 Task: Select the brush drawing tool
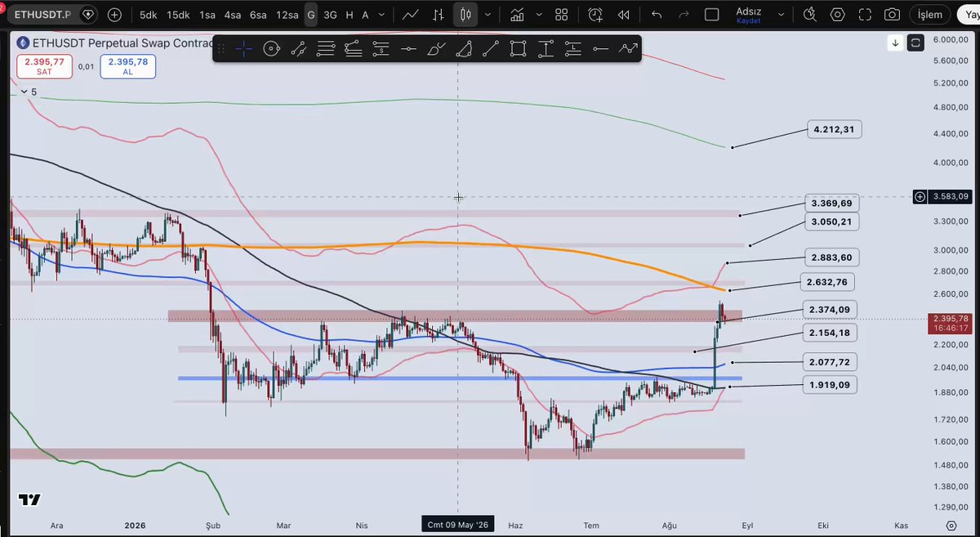436,49
